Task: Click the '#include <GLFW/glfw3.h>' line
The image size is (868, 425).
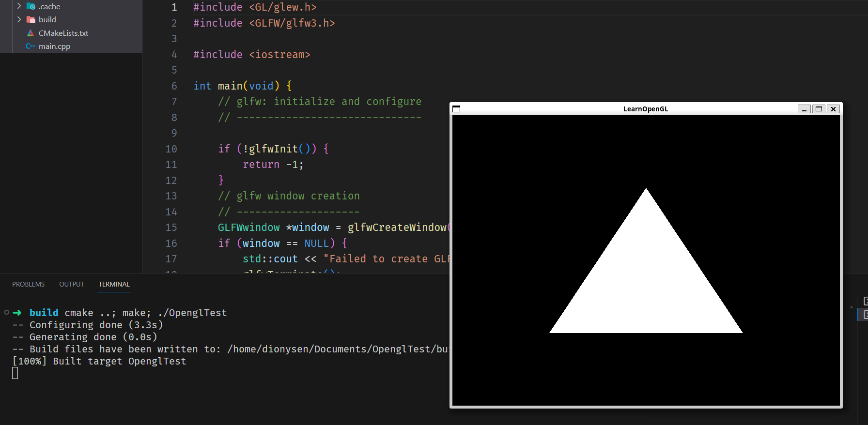Action: coord(264,23)
